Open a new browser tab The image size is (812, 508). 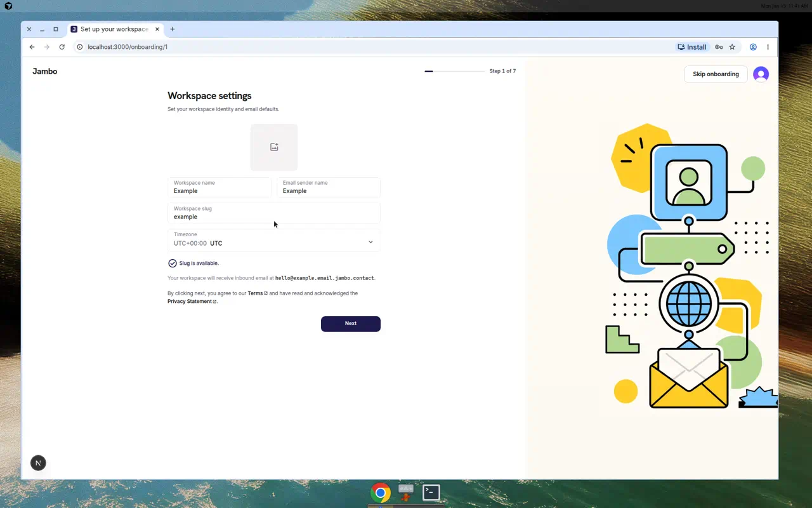point(172,29)
